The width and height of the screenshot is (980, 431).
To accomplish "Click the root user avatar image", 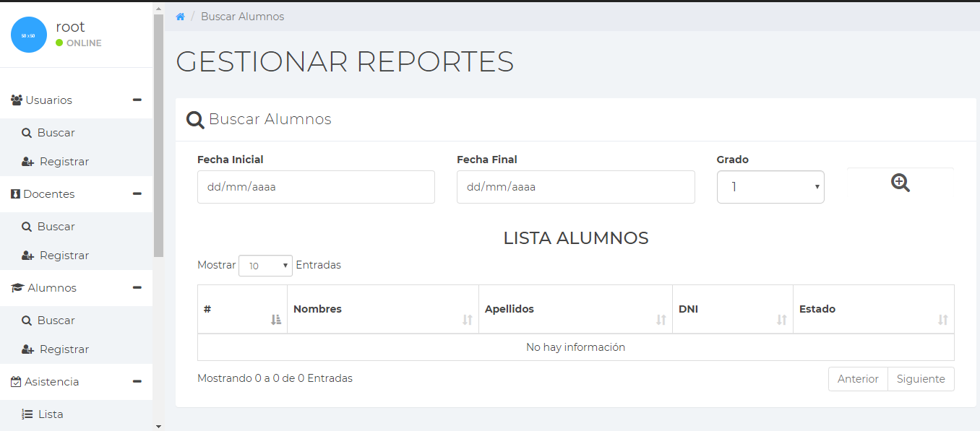I will tap(29, 35).
